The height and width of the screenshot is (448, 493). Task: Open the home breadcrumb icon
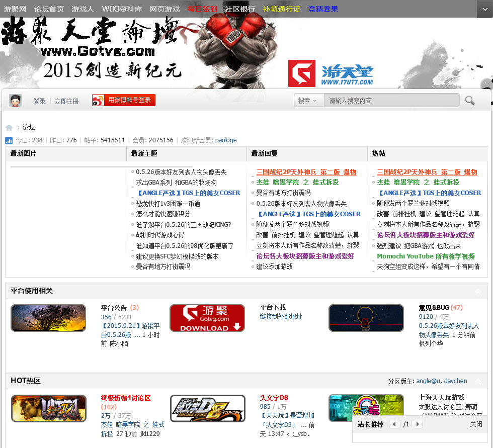[9, 128]
